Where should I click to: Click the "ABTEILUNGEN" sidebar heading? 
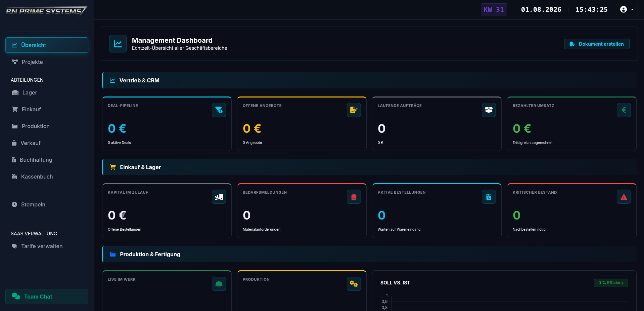coord(27,80)
